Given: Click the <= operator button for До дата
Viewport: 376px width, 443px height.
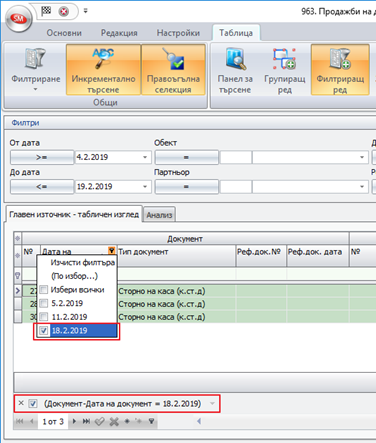Looking at the screenshot, I should click(x=42, y=187).
